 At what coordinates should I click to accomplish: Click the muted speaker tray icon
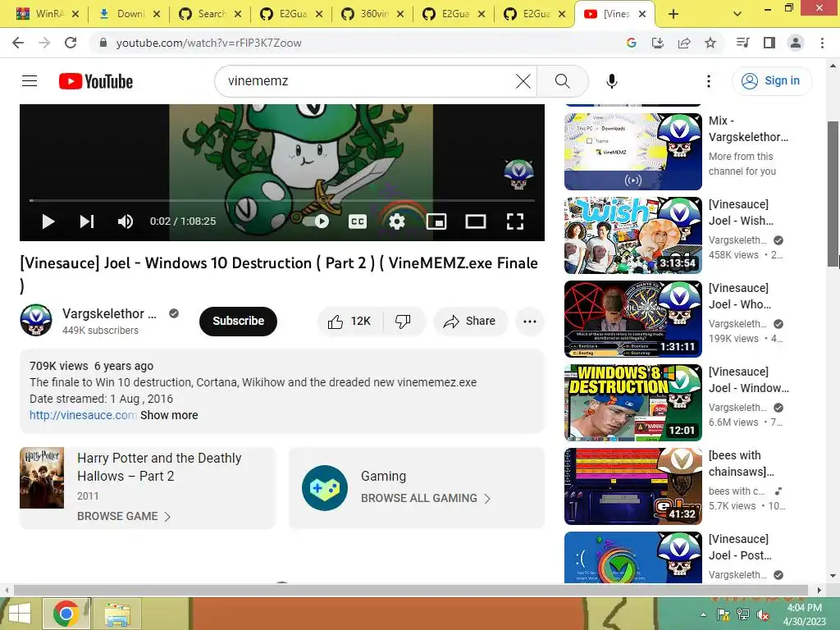pos(763,614)
